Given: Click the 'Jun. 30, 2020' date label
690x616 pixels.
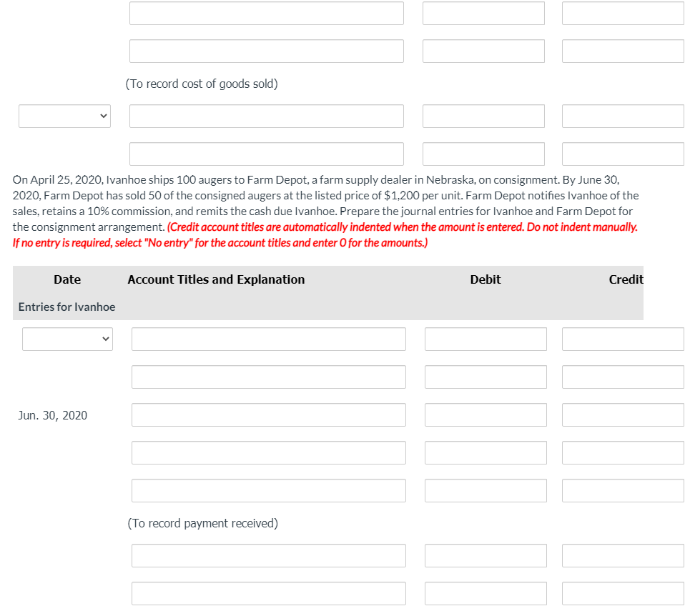Looking at the screenshot, I should pos(52,415).
